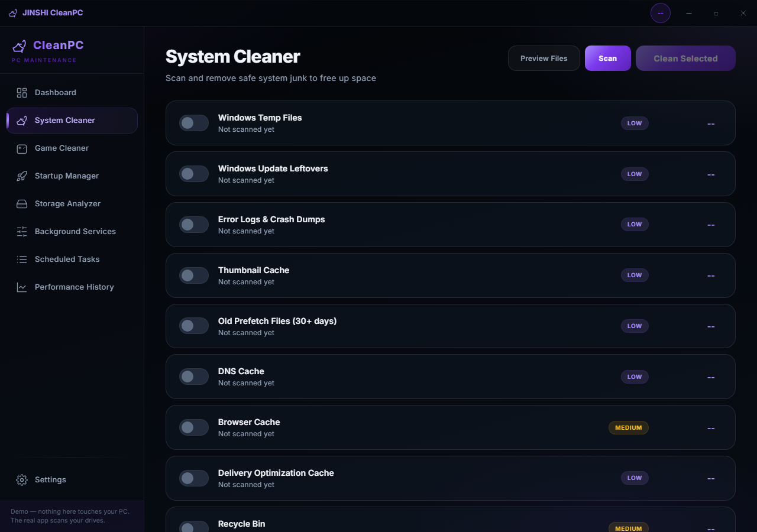Click the Recycle Bin row label
This screenshot has height=532, width=757.
[242, 524]
